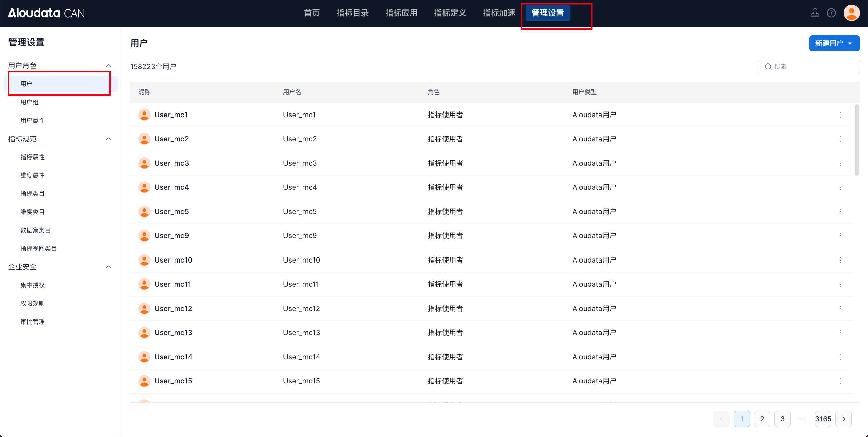Viewport: 868px width, 437px height.
Task: Open the orange profile avatar menu
Action: [851, 13]
